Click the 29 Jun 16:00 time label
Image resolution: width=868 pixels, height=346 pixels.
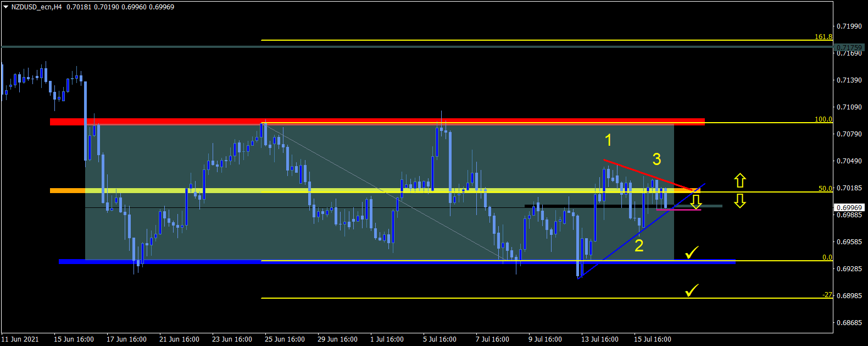point(337,339)
